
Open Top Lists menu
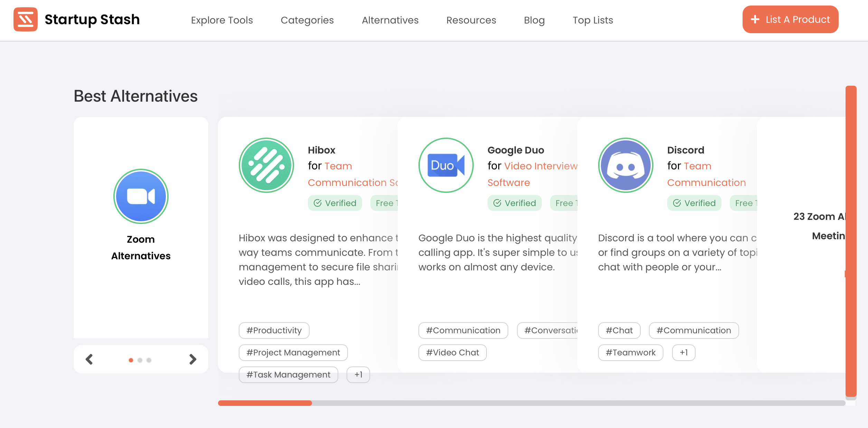593,20
